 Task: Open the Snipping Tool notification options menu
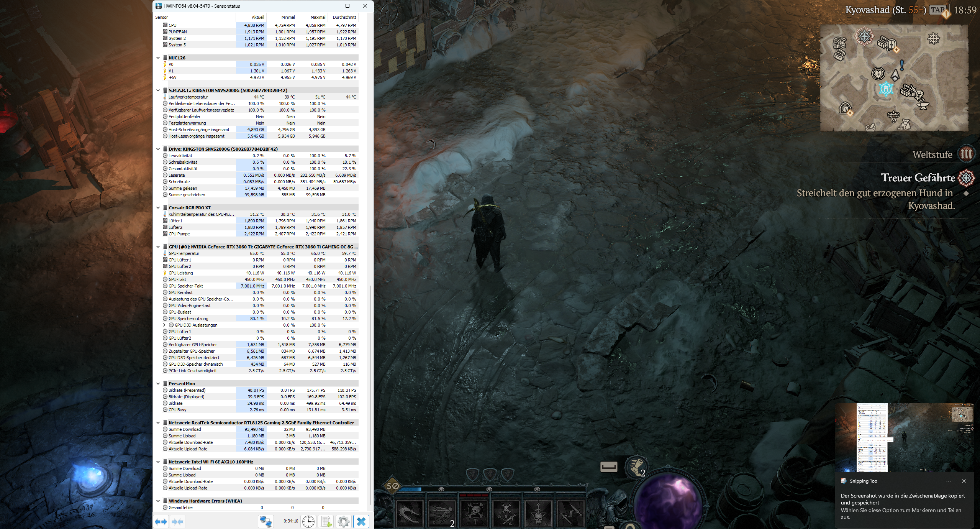coord(948,481)
